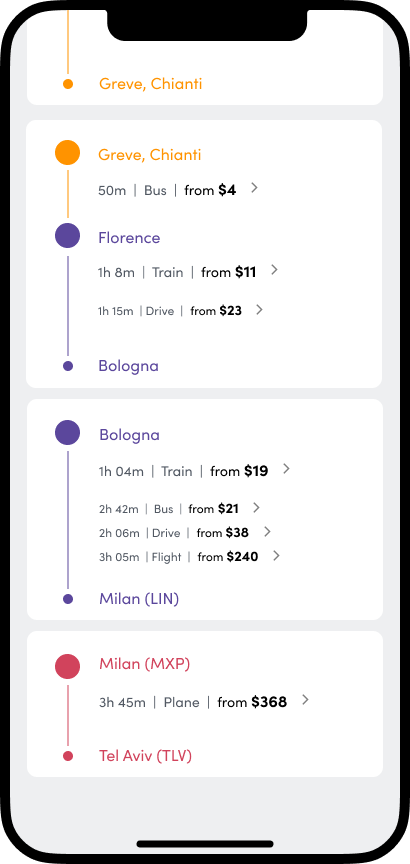The width and height of the screenshot is (410, 864).
Task: Select the Florence stop title
Action: (130, 238)
